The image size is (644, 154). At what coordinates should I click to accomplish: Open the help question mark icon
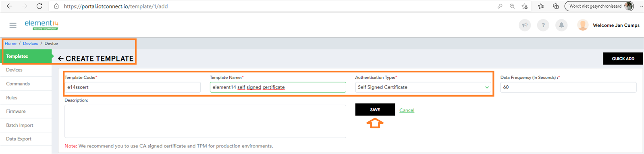[543, 25]
